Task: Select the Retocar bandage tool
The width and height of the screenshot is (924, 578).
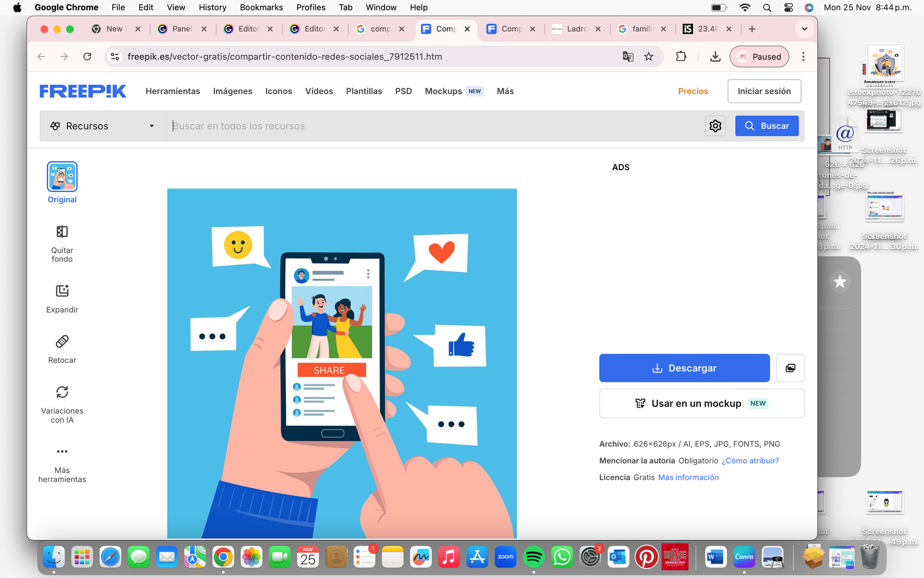Action: pyautogui.click(x=62, y=349)
